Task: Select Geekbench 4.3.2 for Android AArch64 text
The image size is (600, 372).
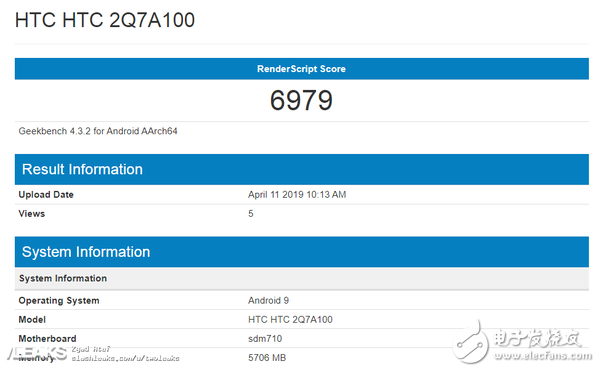Action: click(x=98, y=131)
